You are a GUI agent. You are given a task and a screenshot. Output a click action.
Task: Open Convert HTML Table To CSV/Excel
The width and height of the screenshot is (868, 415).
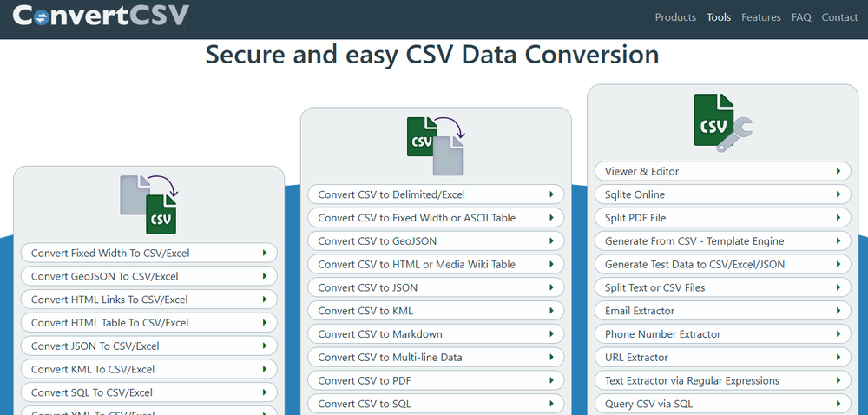149,323
